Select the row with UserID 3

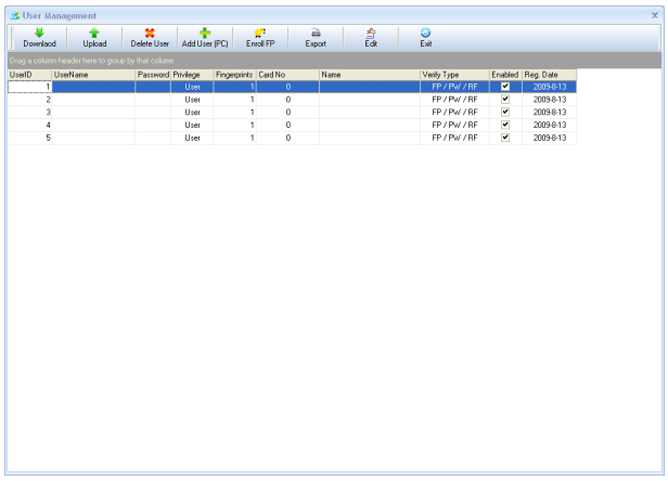[x=292, y=112]
